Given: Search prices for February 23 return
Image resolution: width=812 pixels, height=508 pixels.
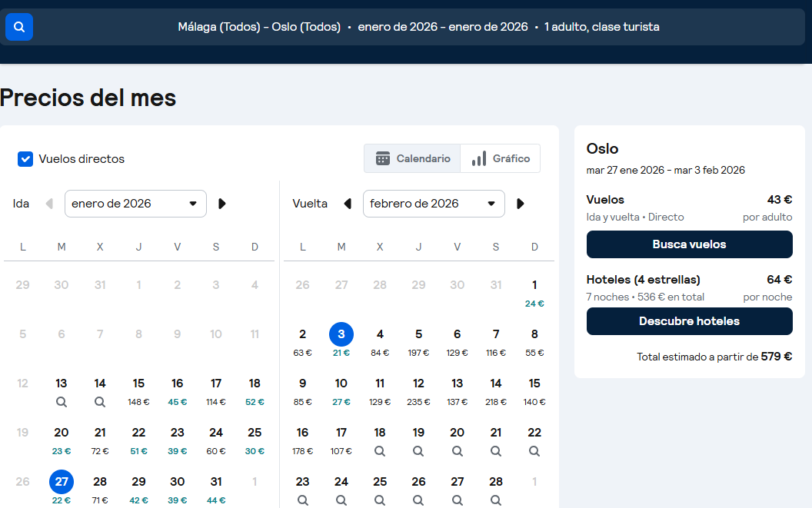Looking at the screenshot, I should [x=303, y=500].
